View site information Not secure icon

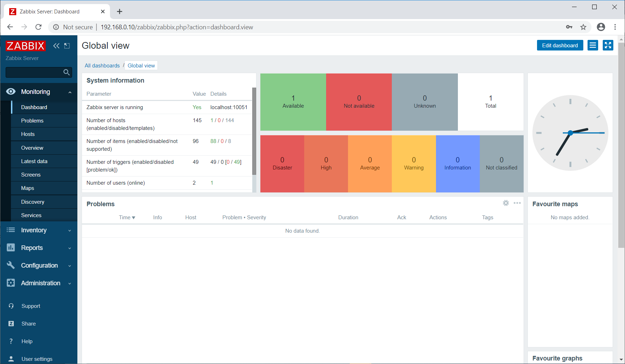(x=56, y=27)
